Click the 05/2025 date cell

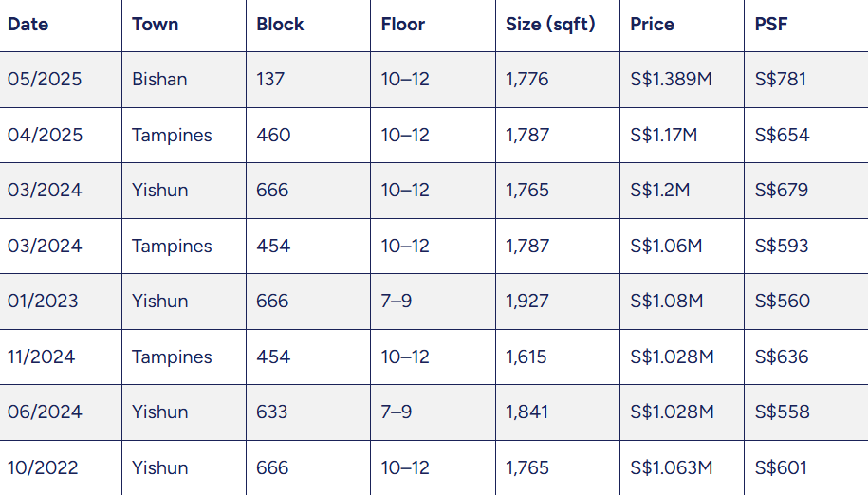pyautogui.click(x=45, y=80)
